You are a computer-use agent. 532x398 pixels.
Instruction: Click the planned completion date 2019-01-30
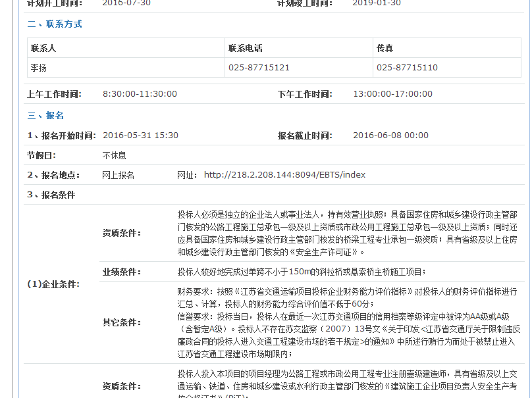pos(376,3)
